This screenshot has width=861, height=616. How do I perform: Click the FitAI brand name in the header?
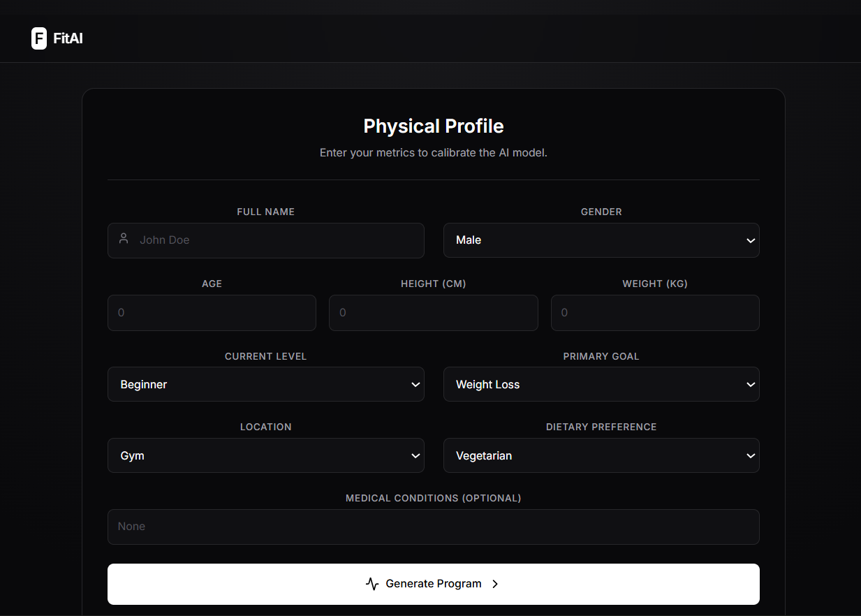68,38
